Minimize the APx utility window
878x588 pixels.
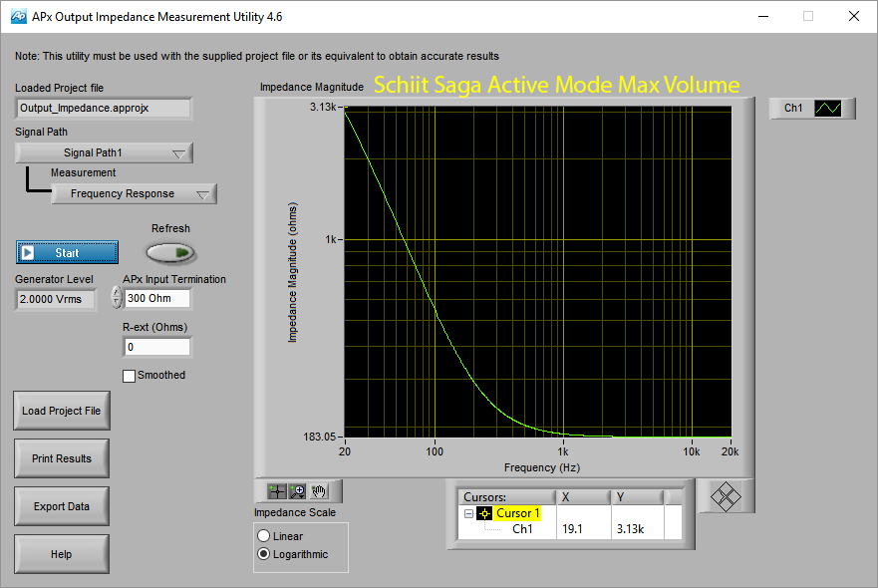point(763,16)
